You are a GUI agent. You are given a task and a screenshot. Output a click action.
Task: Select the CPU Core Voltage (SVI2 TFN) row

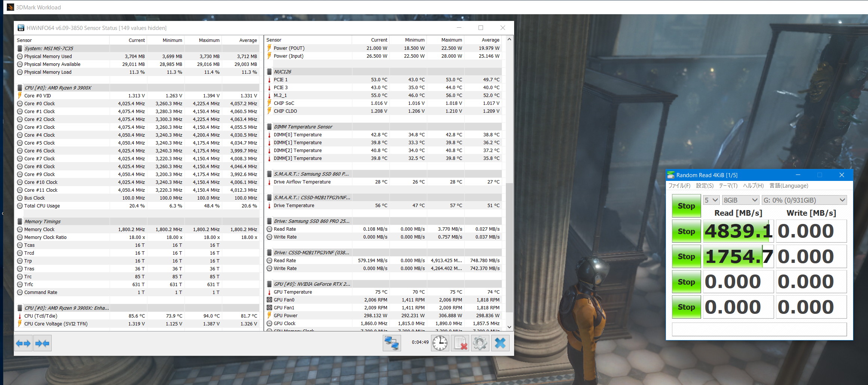(138, 324)
